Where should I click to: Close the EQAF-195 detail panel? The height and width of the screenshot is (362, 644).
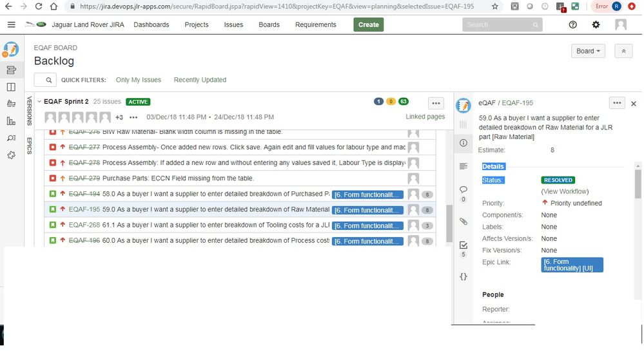point(633,104)
